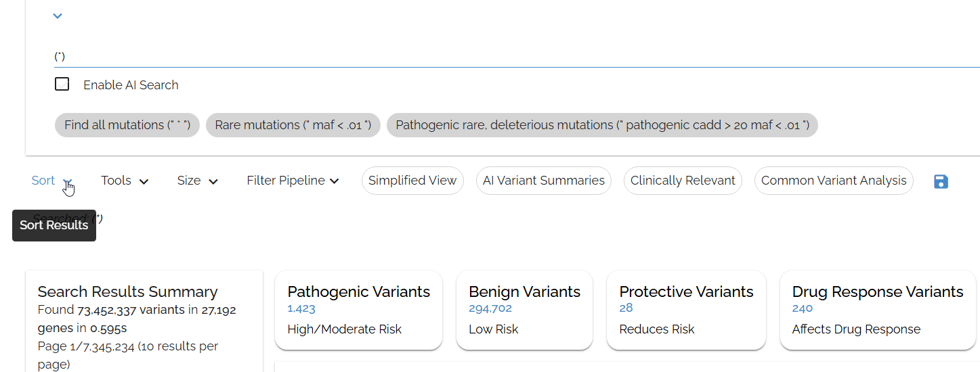Open the Filter Pipeline menu
980x372 pixels.
click(x=292, y=181)
